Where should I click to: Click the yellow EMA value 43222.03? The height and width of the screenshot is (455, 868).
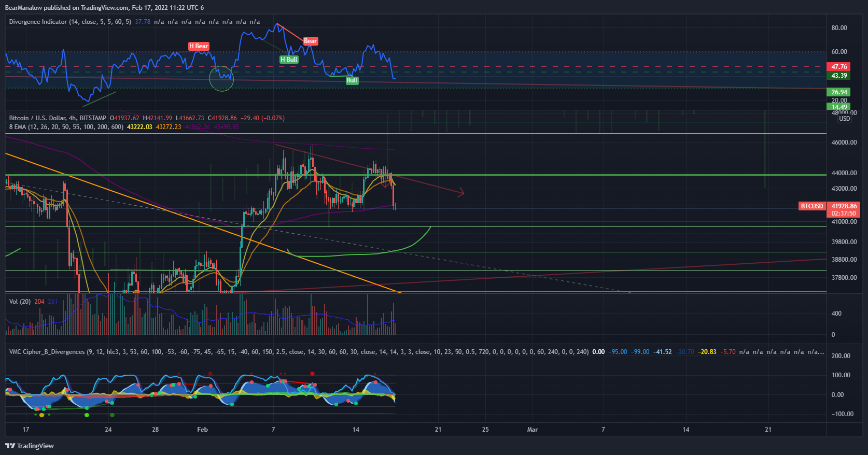(x=139, y=127)
